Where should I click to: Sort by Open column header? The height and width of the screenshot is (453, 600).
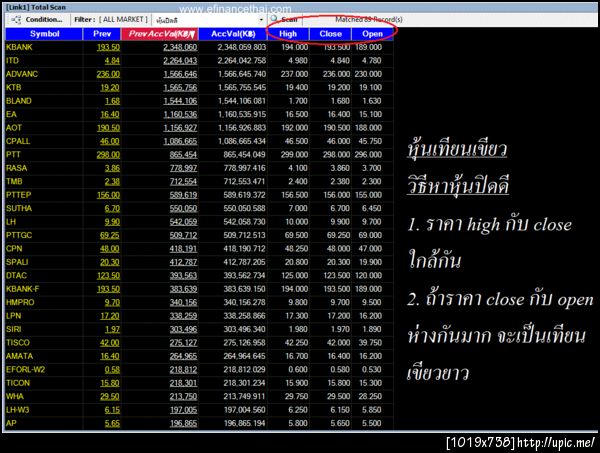pos(373,34)
